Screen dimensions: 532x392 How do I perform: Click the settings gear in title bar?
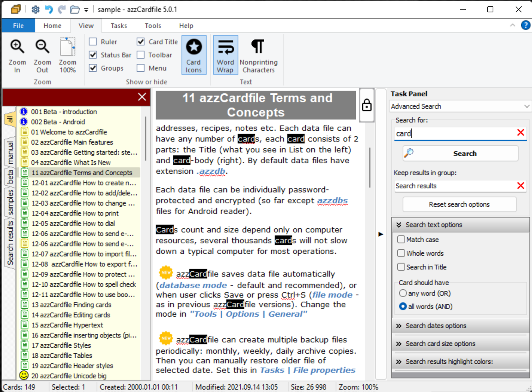(35, 10)
